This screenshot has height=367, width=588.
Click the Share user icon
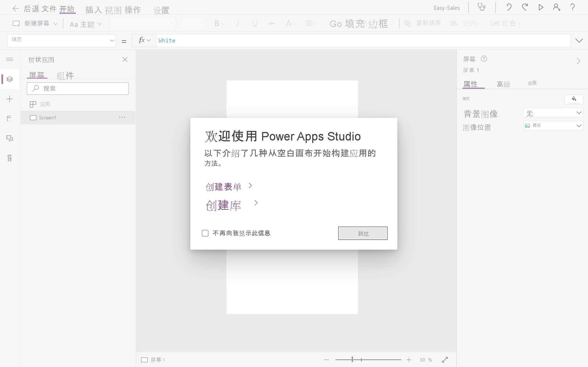557,7
